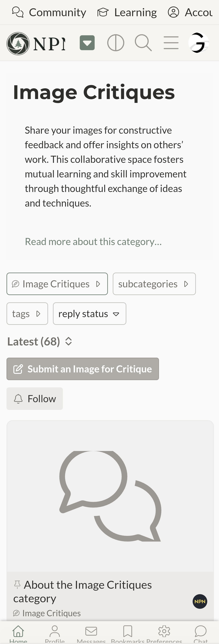Expand the subcategories dropdown
Screen dimensions: 219x644
[x=154, y=284]
